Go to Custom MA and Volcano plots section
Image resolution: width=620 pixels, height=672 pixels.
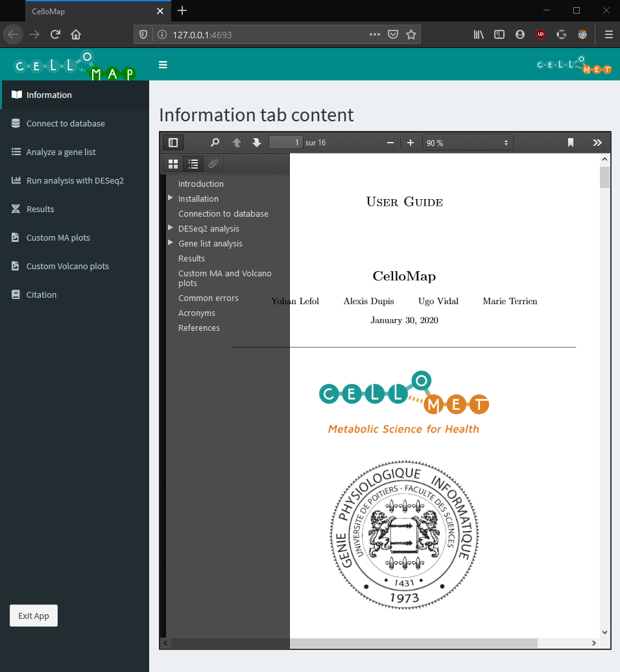[x=225, y=278]
